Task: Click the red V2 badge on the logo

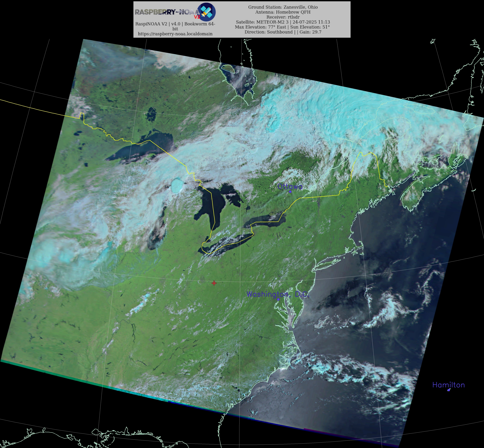Action: tap(197, 17)
